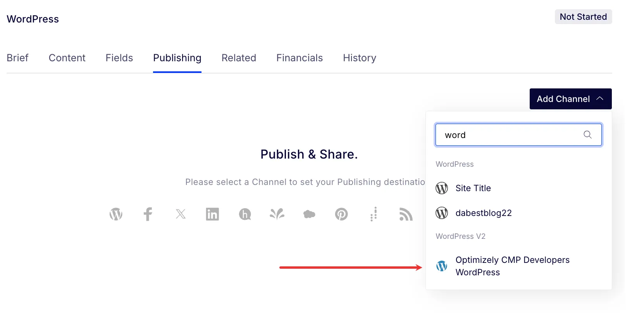Viewport: 644px width, 335px height.
Task: Go to the Fields tab
Action: coord(119,58)
